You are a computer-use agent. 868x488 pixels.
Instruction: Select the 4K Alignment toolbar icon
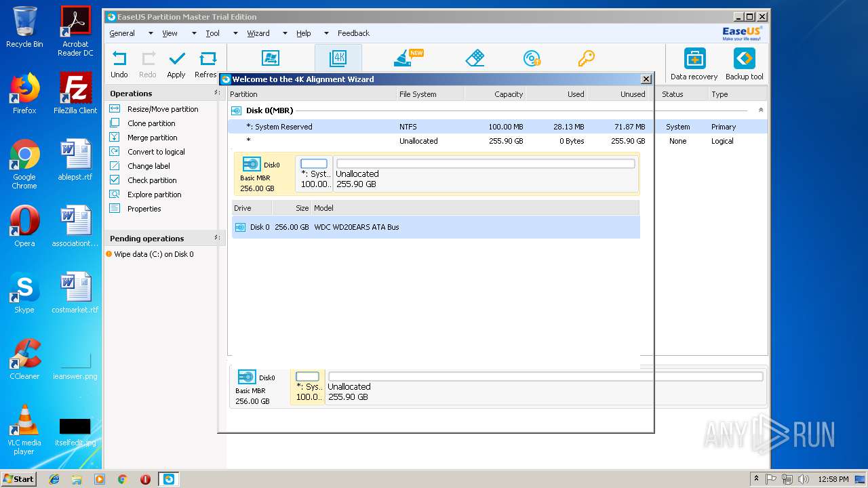tap(338, 58)
